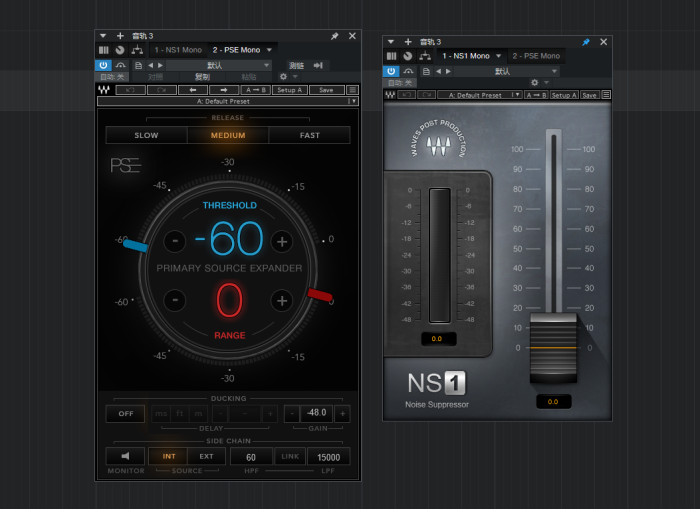Screen dimensions: 700x509
Task: Set release to FAST
Action: pos(309,135)
